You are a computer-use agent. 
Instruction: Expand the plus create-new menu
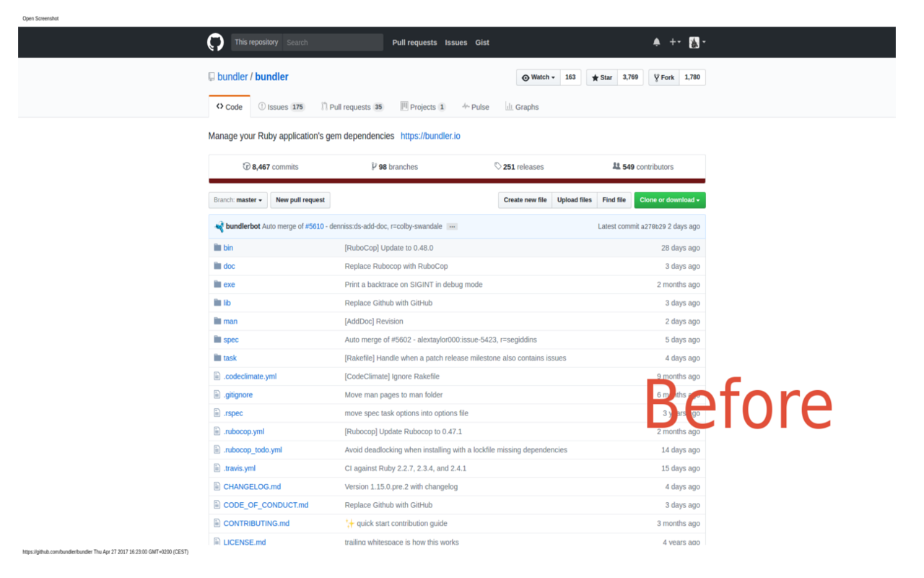[674, 43]
